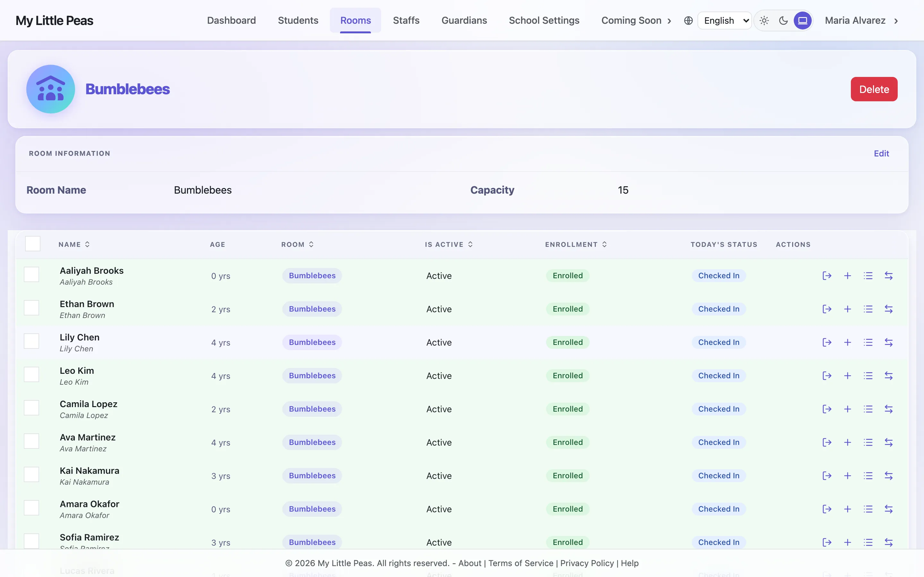Check the box beside Camila Lopez
This screenshot has height=577, width=924.
[x=31, y=407]
